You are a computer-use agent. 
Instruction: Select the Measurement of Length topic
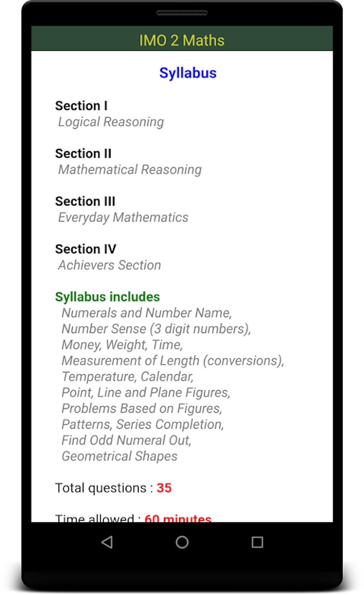(173, 361)
